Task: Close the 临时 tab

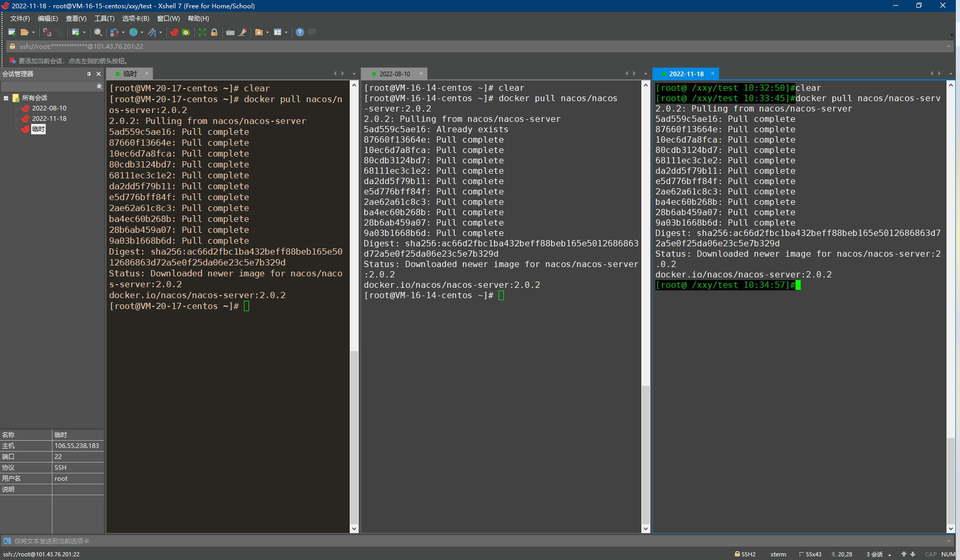Action: pos(146,74)
